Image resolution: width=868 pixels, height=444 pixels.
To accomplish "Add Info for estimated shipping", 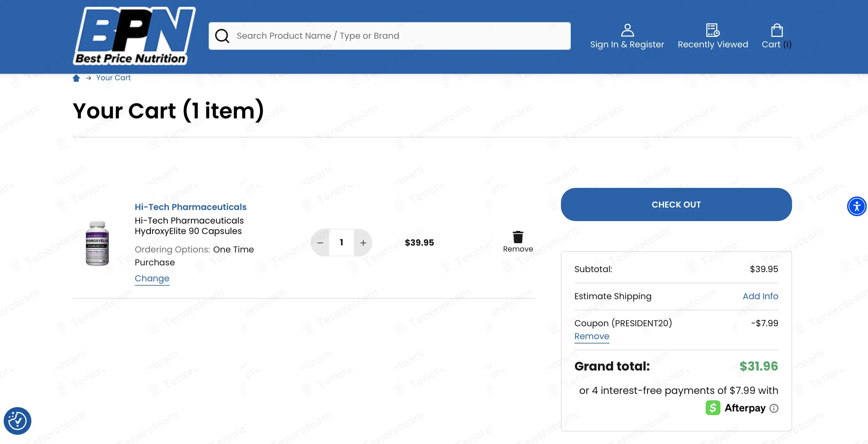I will point(760,296).
